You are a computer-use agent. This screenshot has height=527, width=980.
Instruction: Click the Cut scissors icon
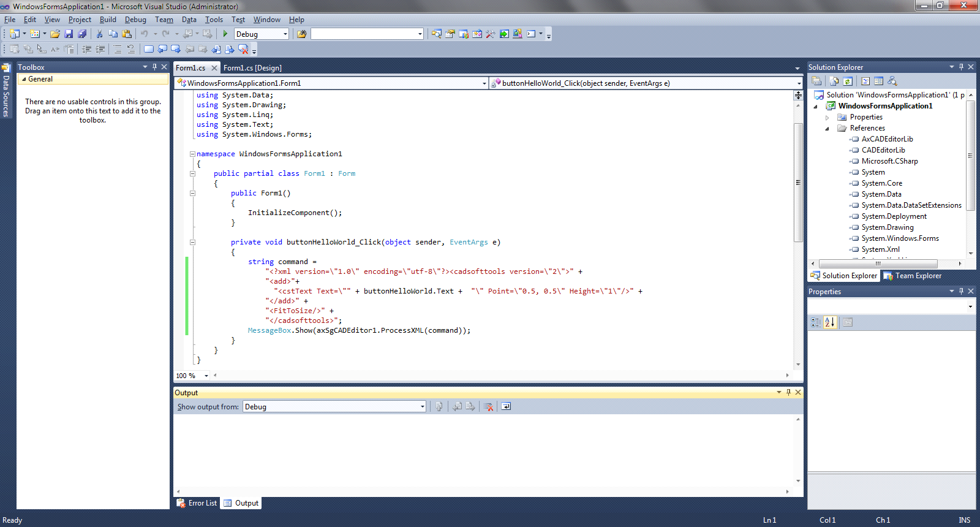click(99, 34)
